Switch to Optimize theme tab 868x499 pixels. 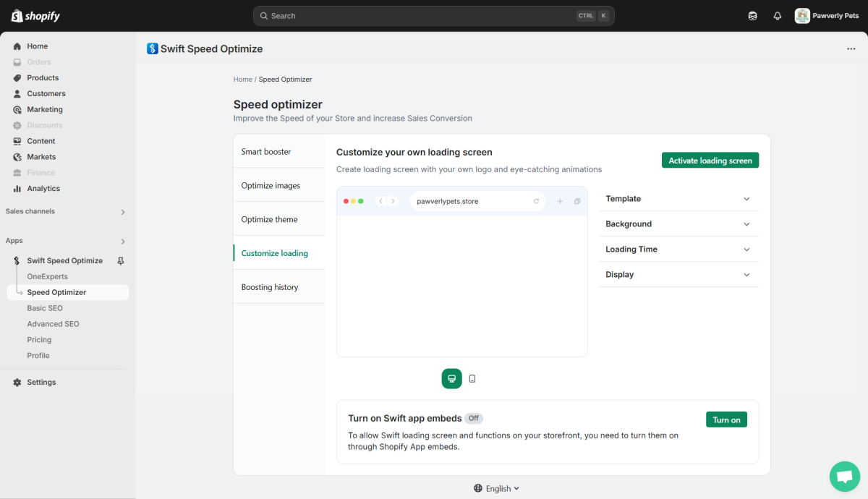(279, 219)
